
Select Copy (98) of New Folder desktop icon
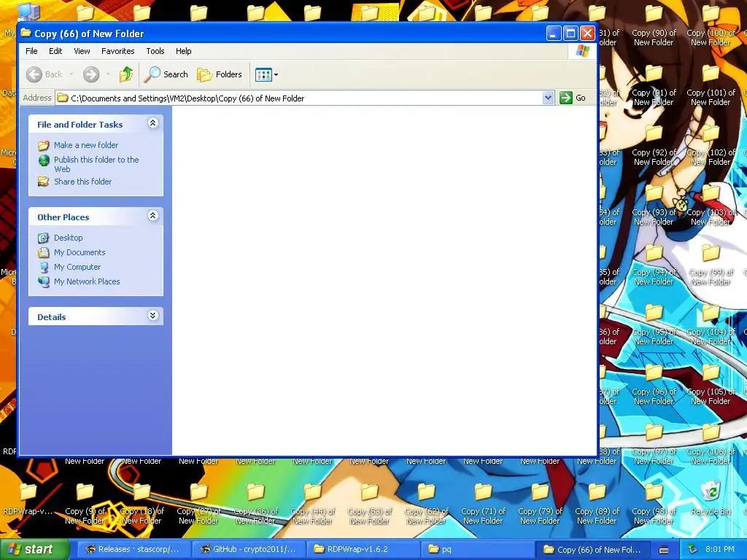(654, 505)
